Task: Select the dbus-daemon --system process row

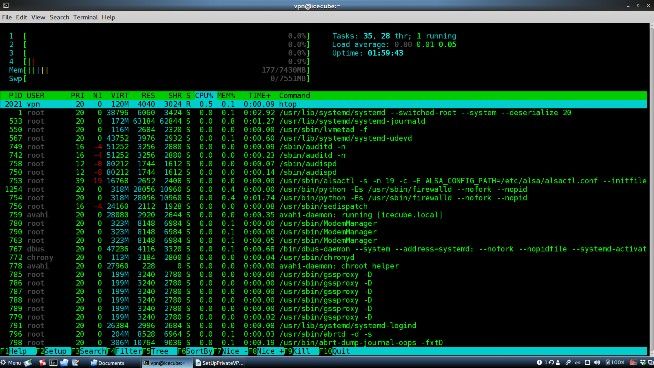Action: click(x=324, y=249)
